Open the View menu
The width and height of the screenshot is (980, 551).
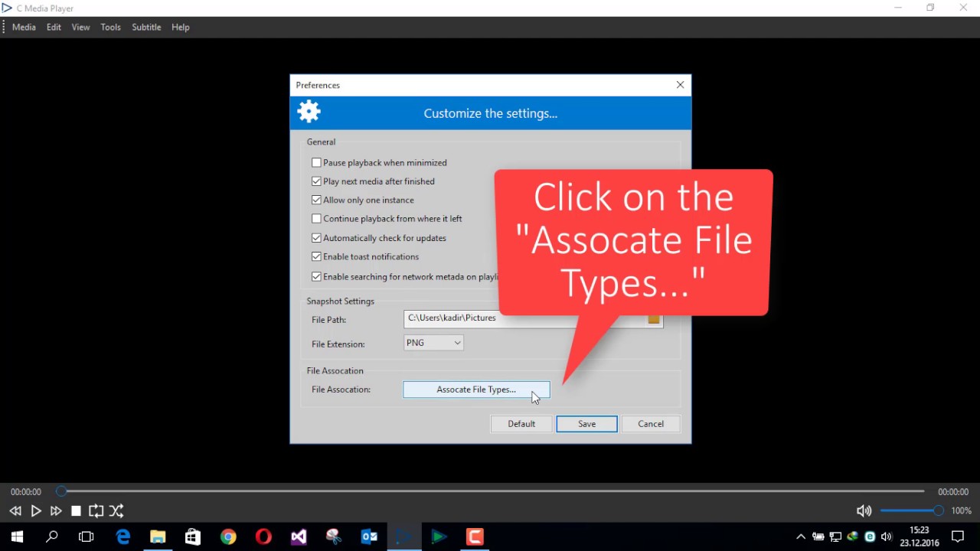pos(80,27)
